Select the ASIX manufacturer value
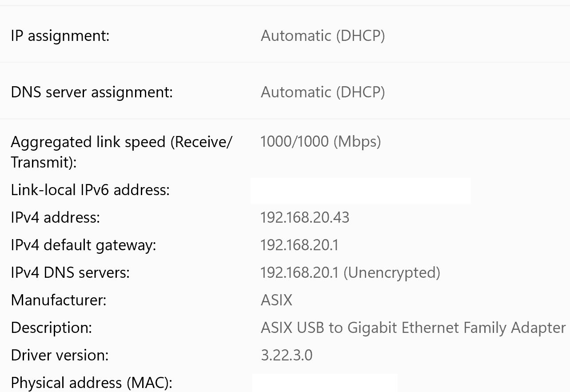 (276, 300)
